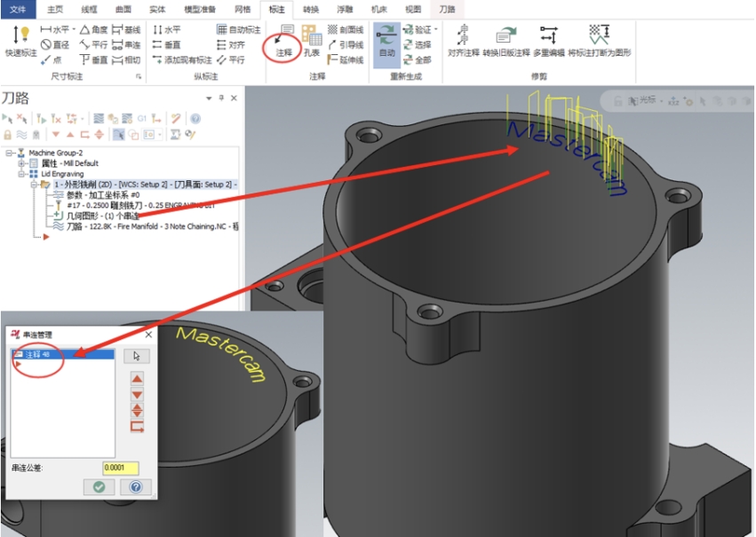This screenshot has width=756, height=537.
Task: Move insert arrow down in 刀路 toolbar
Action: pyautogui.click(x=56, y=134)
